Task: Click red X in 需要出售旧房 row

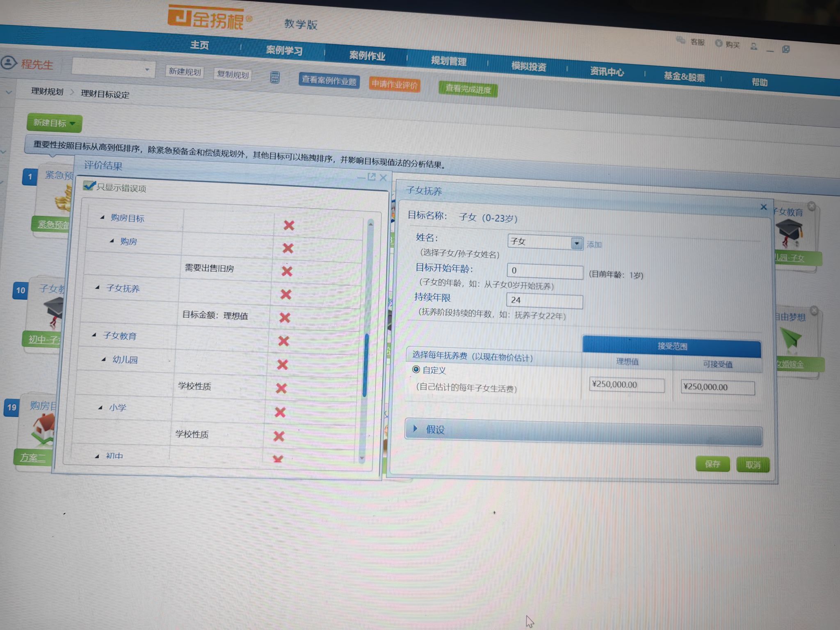Action: pyautogui.click(x=287, y=271)
